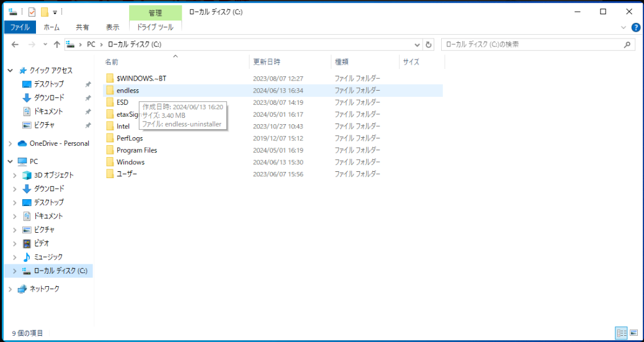The height and width of the screenshot is (342, 644).
Task: Click the PC monitor icon in tree
Action: [22, 161]
